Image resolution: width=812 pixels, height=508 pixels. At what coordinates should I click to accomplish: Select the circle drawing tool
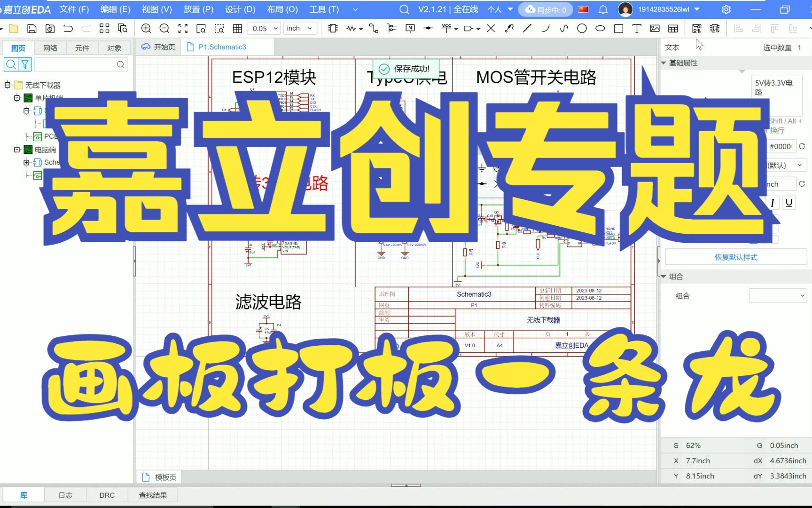(x=582, y=29)
